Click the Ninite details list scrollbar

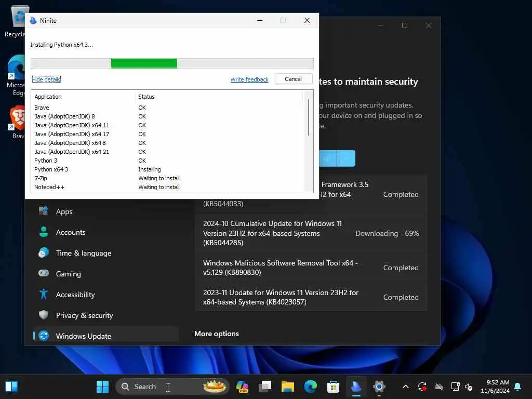[x=309, y=117]
